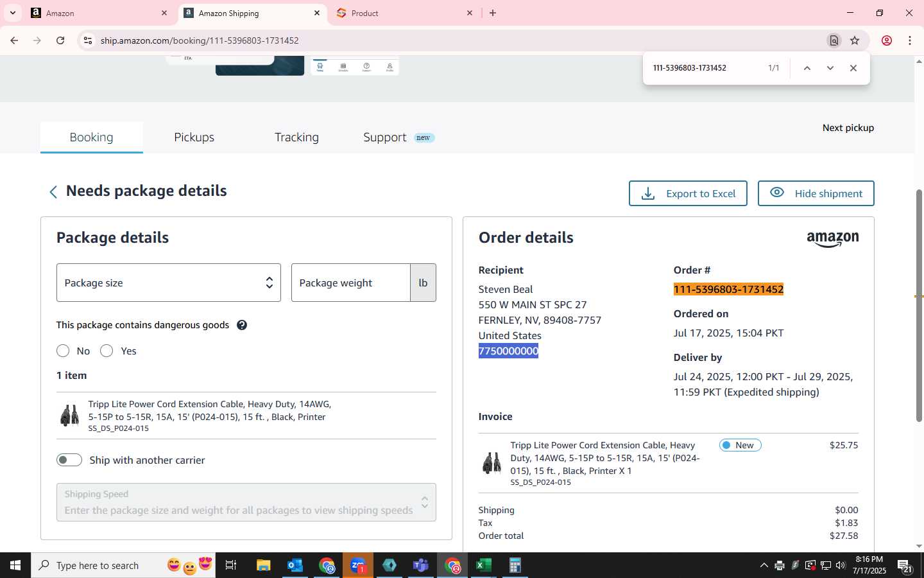The height and width of the screenshot is (578, 924).
Task: Click Windows taskbar search box
Action: tap(123, 565)
